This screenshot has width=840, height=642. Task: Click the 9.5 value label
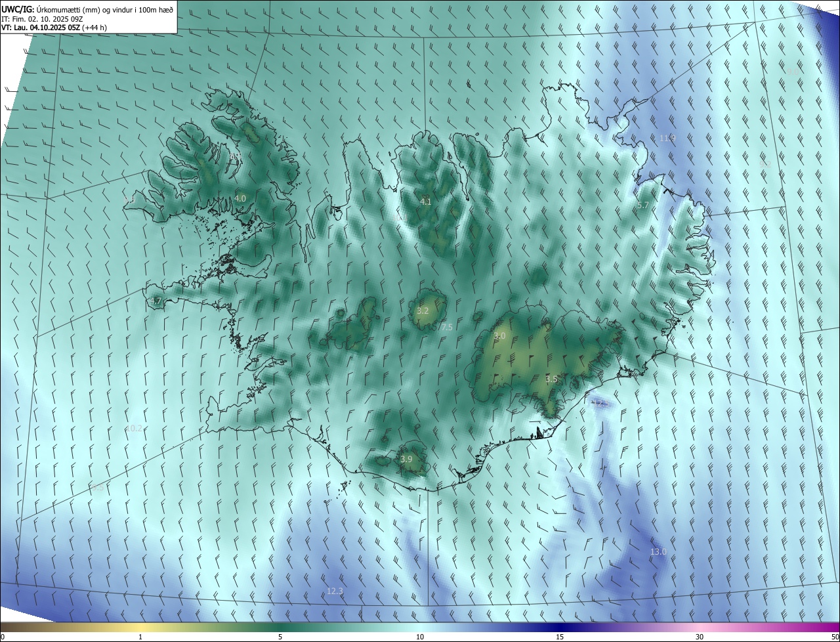coord(98,488)
